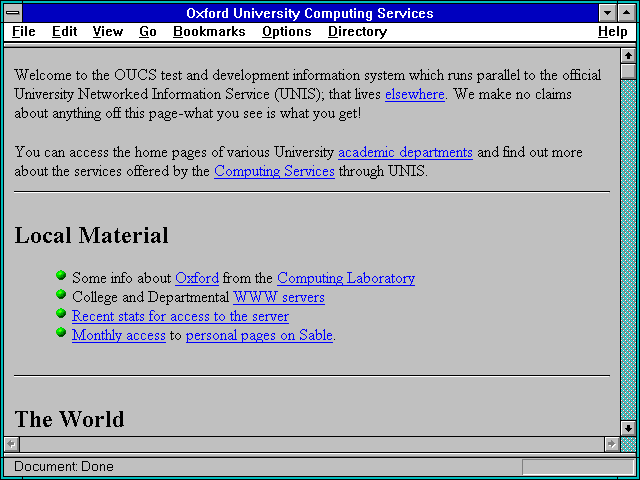Open the 'academic departments' link
This screenshot has width=640, height=480.
tap(405, 153)
